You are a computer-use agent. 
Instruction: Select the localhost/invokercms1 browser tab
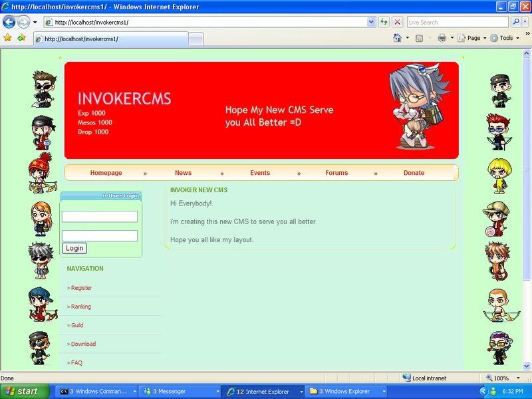click(x=110, y=39)
